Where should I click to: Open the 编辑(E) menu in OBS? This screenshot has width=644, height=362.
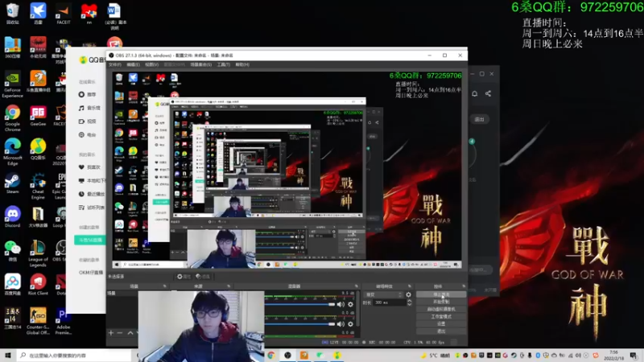[133, 64]
